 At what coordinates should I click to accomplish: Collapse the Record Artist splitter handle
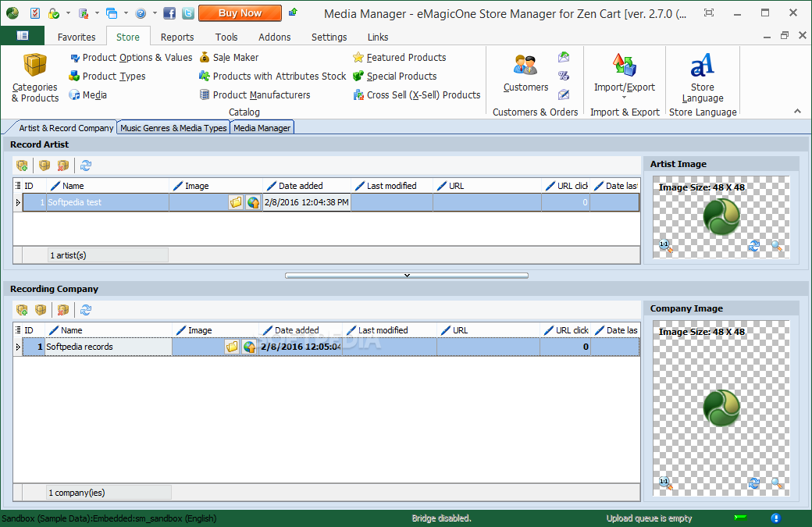[x=407, y=276]
